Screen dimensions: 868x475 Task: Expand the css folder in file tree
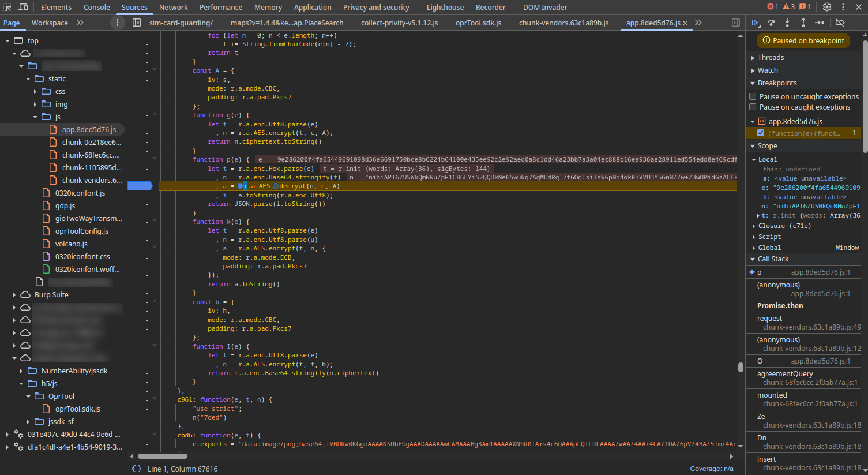click(x=35, y=91)
